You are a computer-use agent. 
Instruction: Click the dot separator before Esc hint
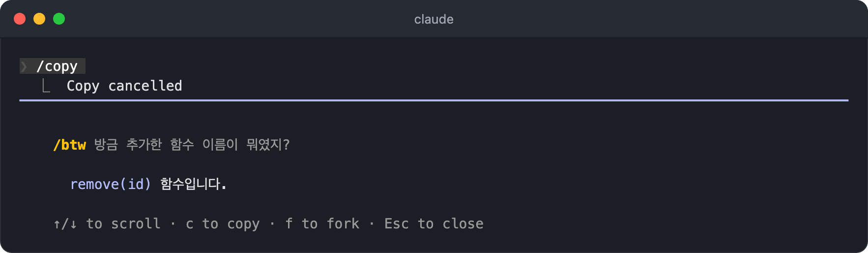point(372,224)
